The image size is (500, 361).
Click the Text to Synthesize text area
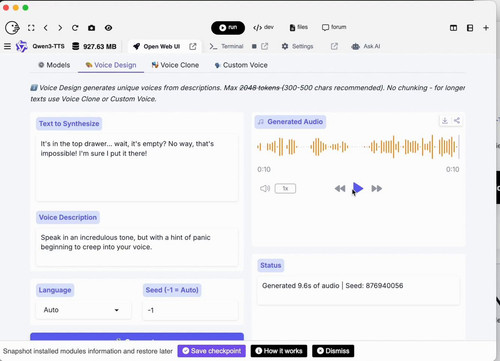click(137, 168)
